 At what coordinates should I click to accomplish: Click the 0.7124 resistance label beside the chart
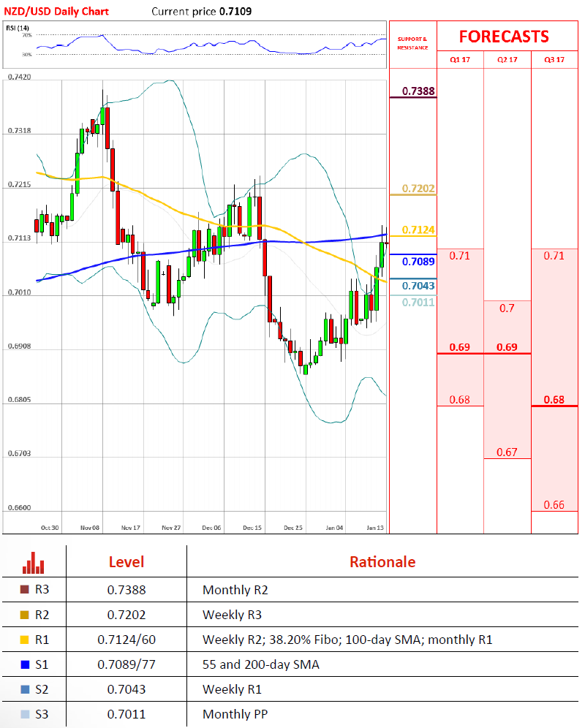click(x=418, y=230)
